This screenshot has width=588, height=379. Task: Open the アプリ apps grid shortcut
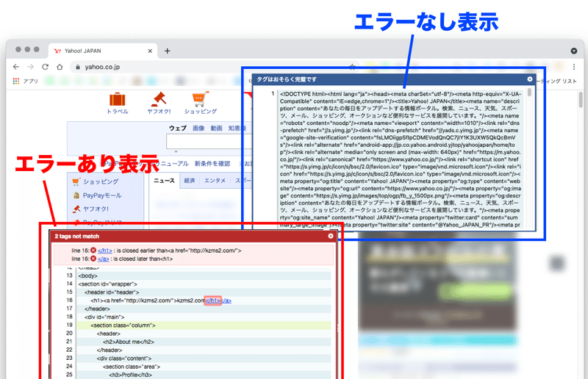(x=25, y=81)
